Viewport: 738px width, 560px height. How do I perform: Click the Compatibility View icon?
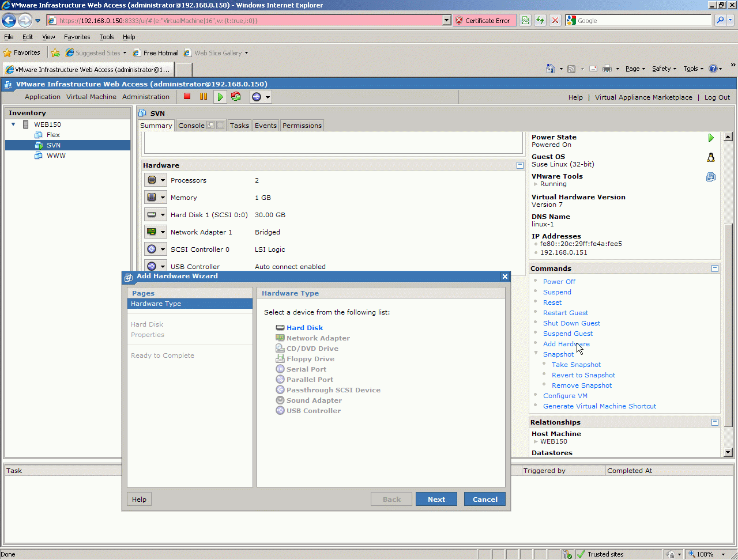[x=525, y=21]
